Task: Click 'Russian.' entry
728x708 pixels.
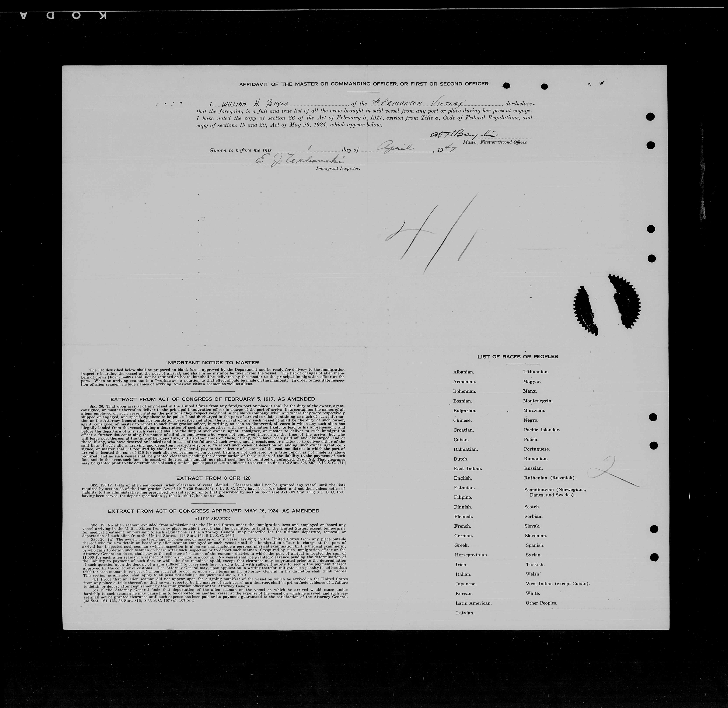Action: coord(533,469)
